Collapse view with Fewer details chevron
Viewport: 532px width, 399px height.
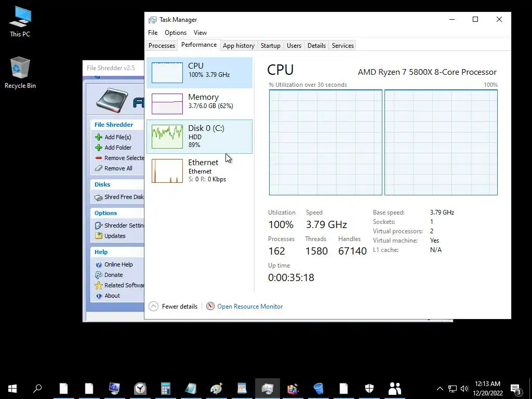coord(153,307)
